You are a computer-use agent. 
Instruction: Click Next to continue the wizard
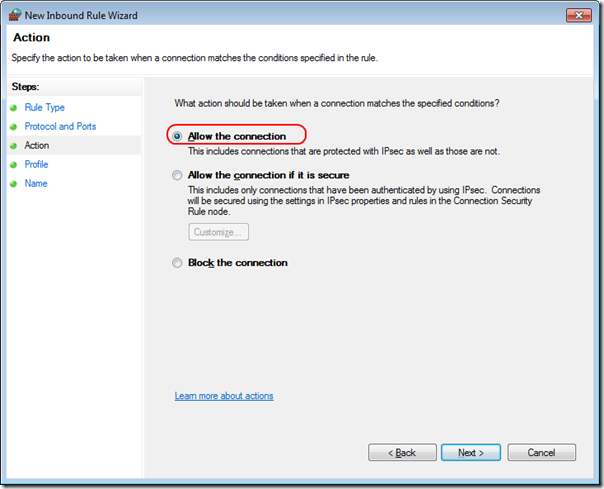coord(471,453)
